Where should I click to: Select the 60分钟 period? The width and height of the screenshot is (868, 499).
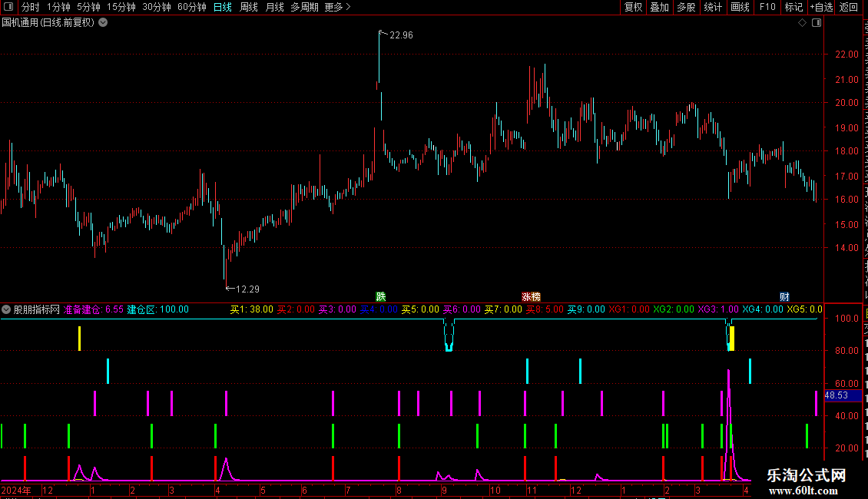click(192, 7)
